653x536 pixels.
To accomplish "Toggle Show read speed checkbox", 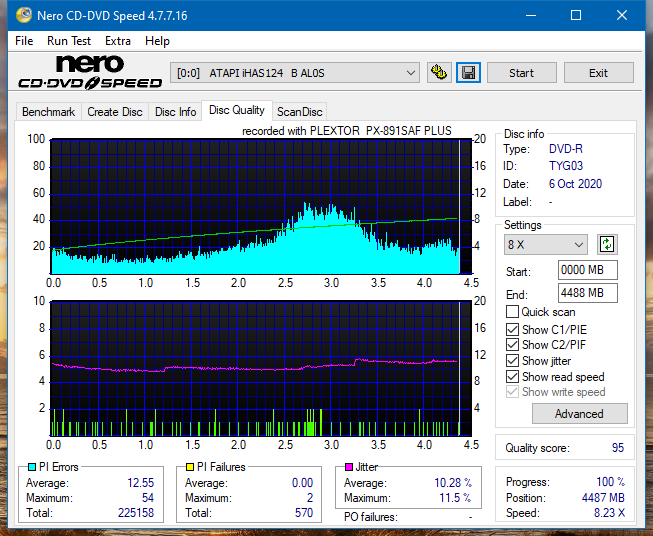I will (512, 376).
